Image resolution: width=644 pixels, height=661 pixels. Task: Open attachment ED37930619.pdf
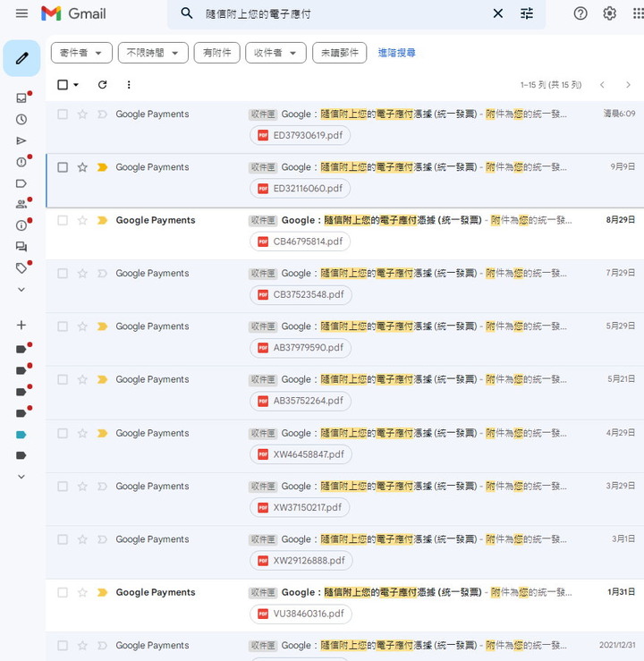[300, 136]
